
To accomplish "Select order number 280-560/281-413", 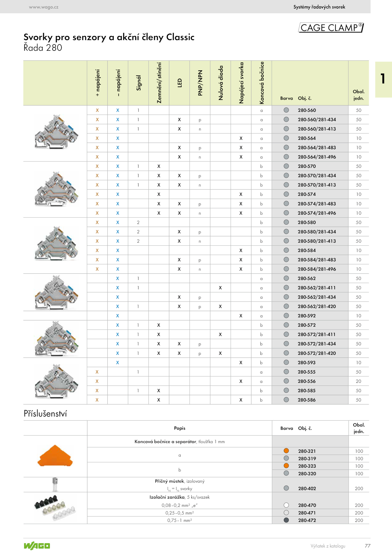I will click(317, 129).
